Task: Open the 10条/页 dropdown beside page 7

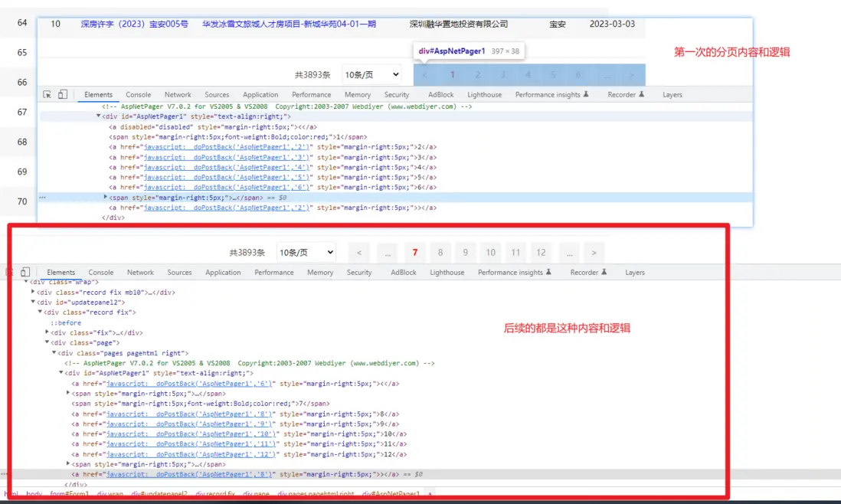Action: pos(306,252)
